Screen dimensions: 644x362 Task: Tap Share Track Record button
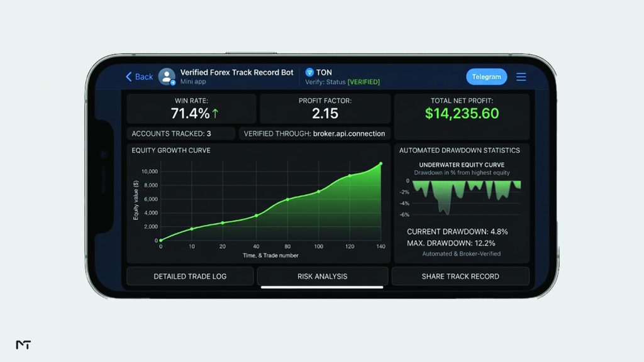click(x=460, y=277)
